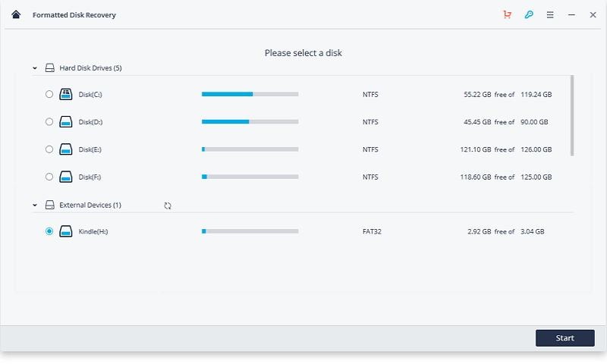Click the Disk(C:) drive icon

[66, 94]
